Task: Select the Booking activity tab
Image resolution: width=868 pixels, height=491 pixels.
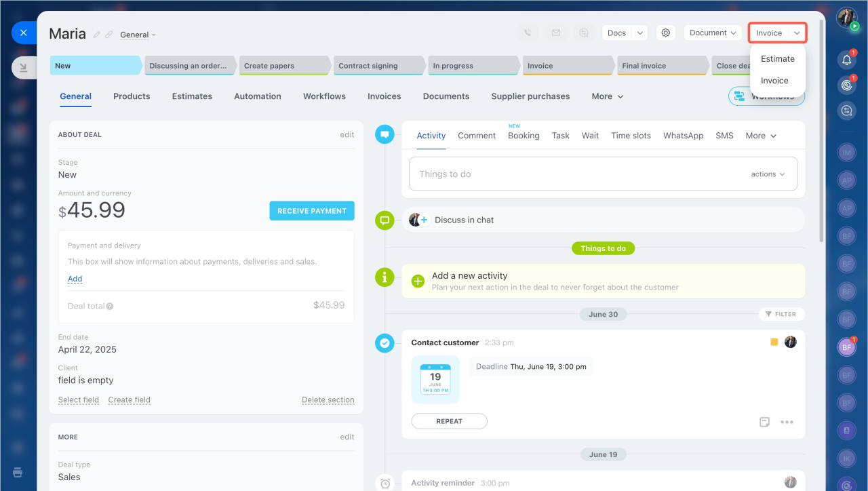Action: [x=524, y=136]
